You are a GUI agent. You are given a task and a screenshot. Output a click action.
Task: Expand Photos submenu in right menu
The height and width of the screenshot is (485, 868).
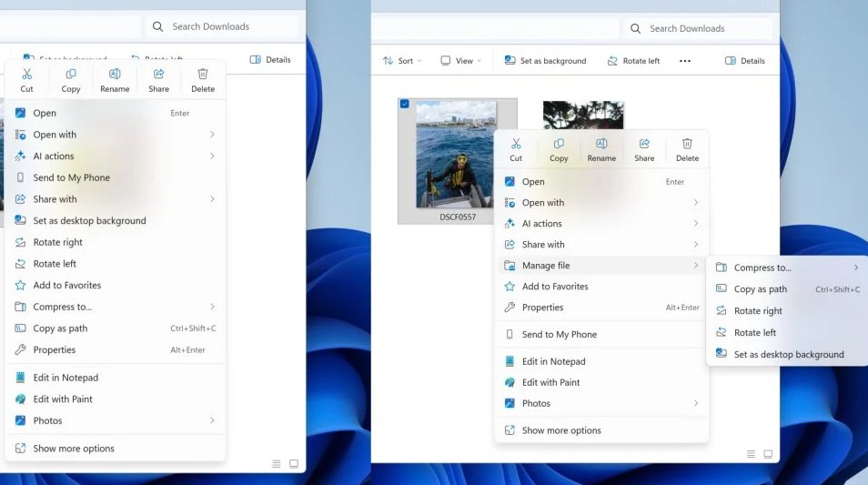(x=696, y=404)
